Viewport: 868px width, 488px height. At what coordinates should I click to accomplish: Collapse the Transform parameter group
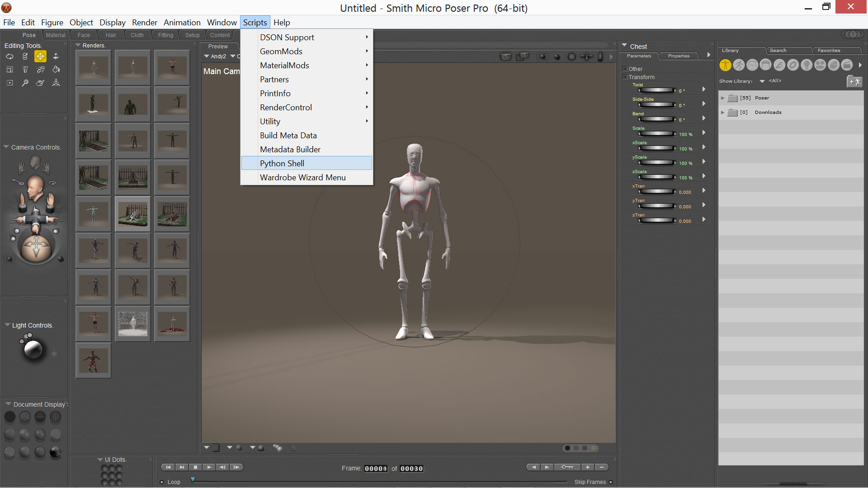point(625,77)
